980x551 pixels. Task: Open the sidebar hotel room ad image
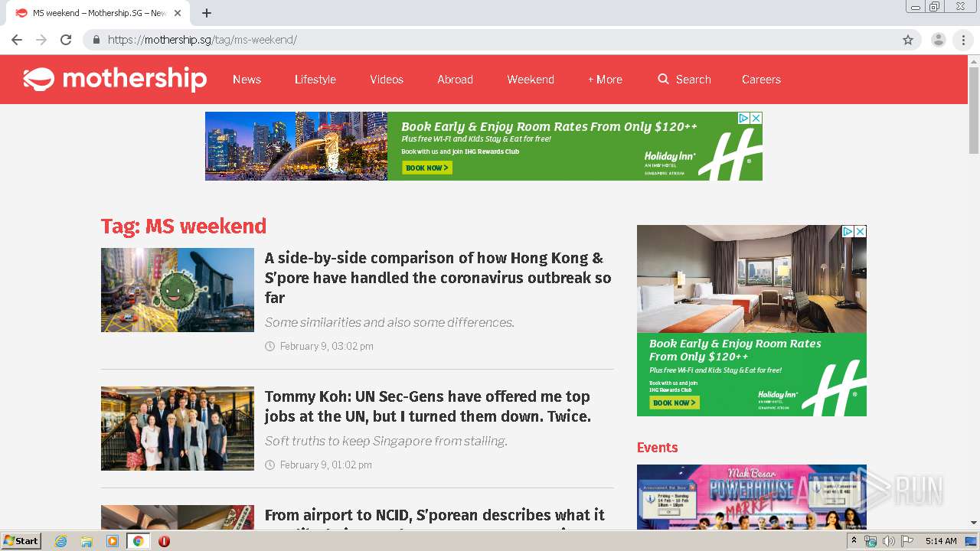point(752,279)
